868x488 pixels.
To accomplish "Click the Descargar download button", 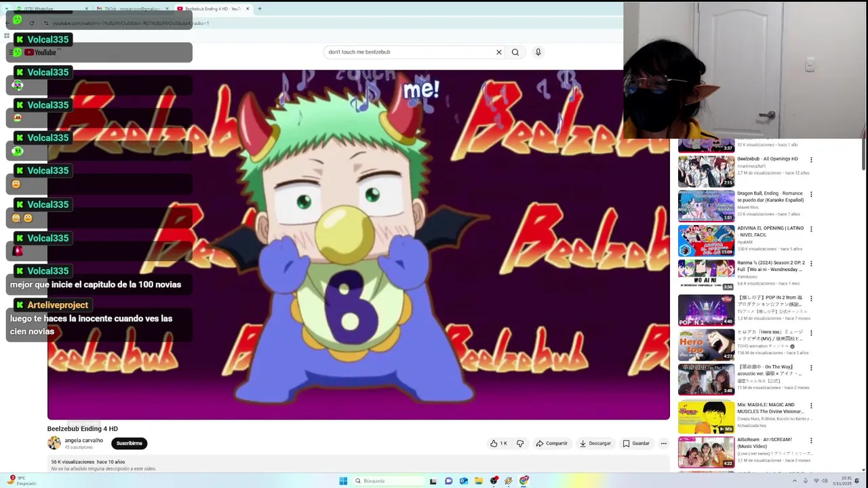I will click(x=595, y=443).
